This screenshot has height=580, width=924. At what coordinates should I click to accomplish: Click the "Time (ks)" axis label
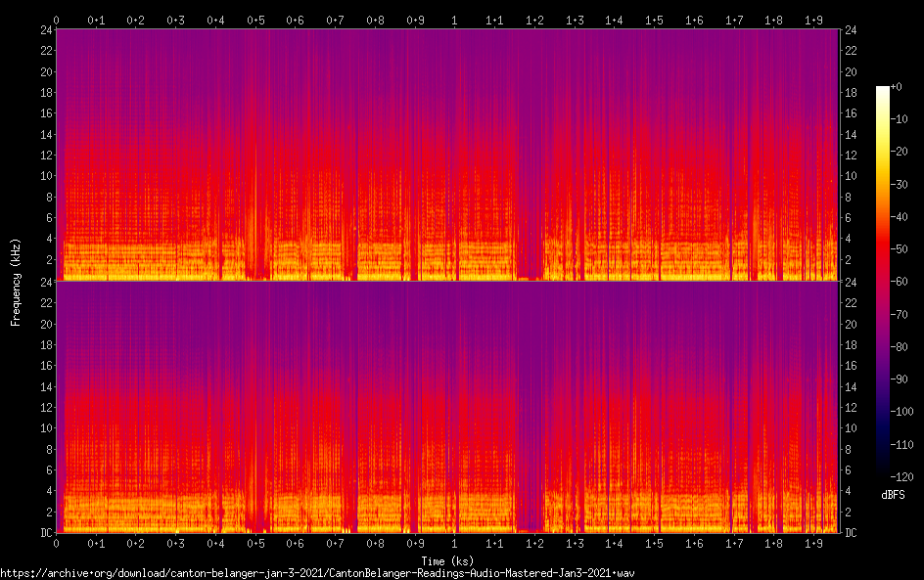(447, 560)
